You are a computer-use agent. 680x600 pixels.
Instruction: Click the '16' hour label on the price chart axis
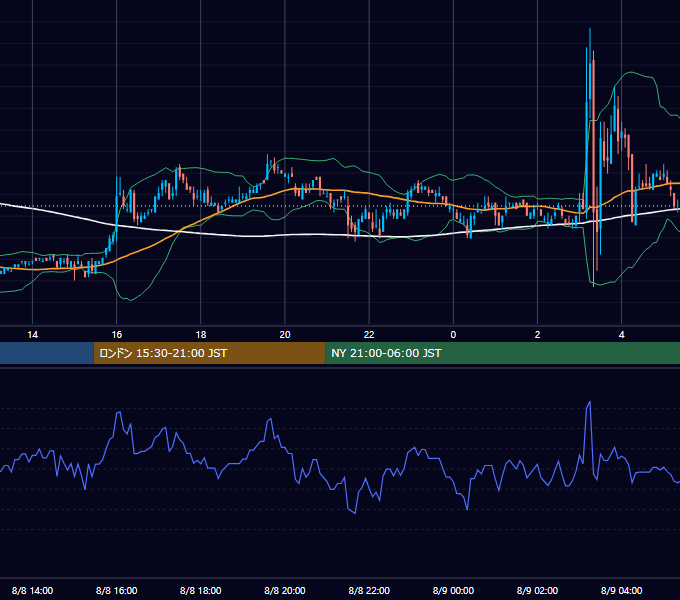117,335
